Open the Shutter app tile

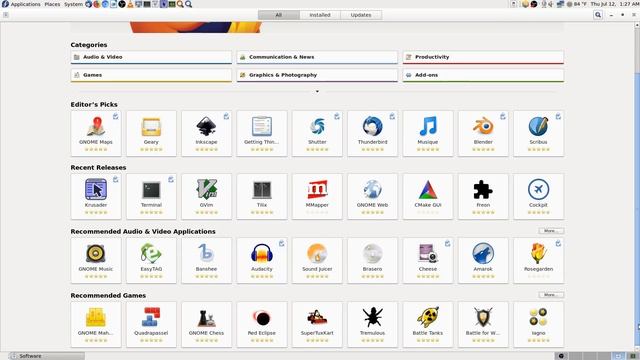(317, 133)
